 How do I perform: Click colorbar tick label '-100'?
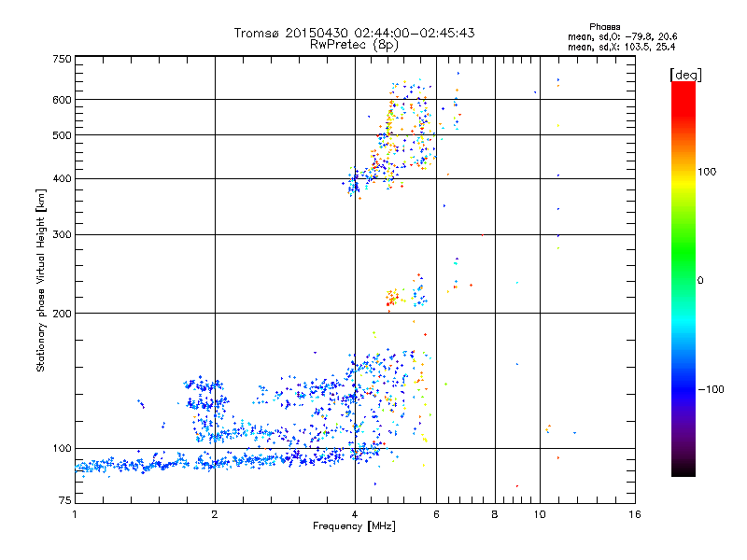pyautogui.click(x=711, y=389)
